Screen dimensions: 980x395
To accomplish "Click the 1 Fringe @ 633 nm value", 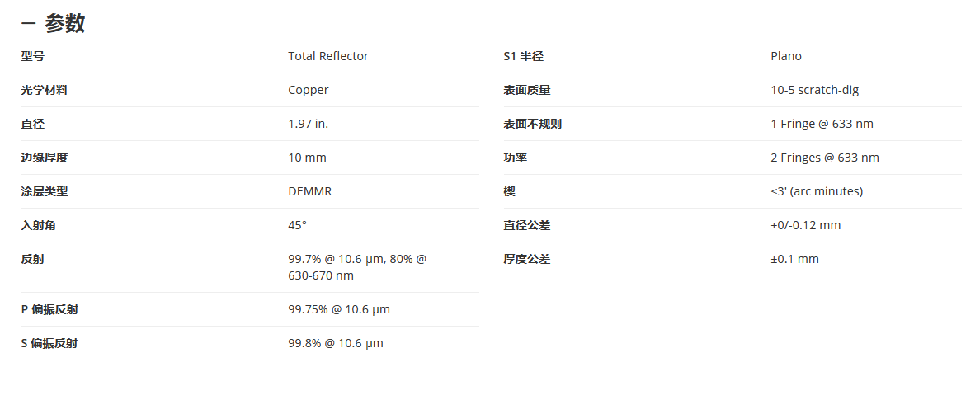I will (x=821, y=124).
